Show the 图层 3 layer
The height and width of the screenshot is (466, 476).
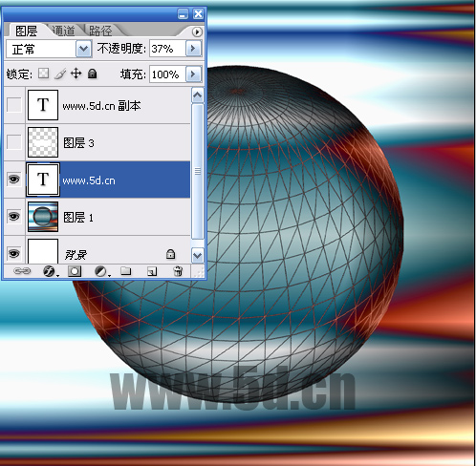(x=14, y=142)
